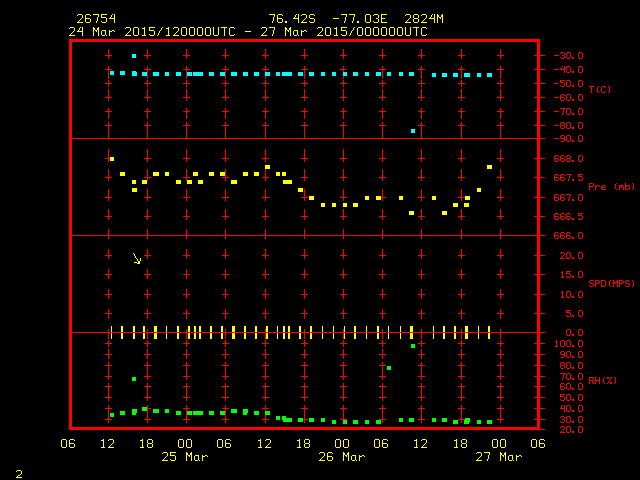The width and height of the screenshot is (640, 480).
Task: Click the 667.0 pressure tick value
Action: coord(568,198)
